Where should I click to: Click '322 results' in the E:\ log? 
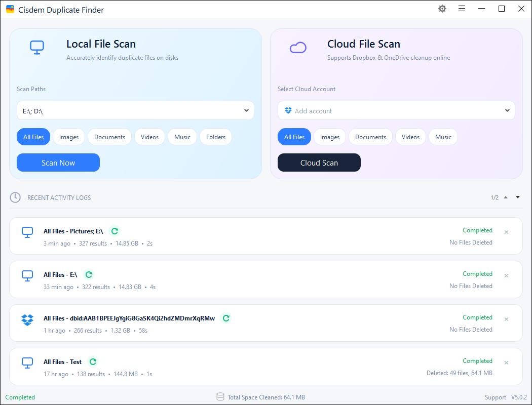96,287
